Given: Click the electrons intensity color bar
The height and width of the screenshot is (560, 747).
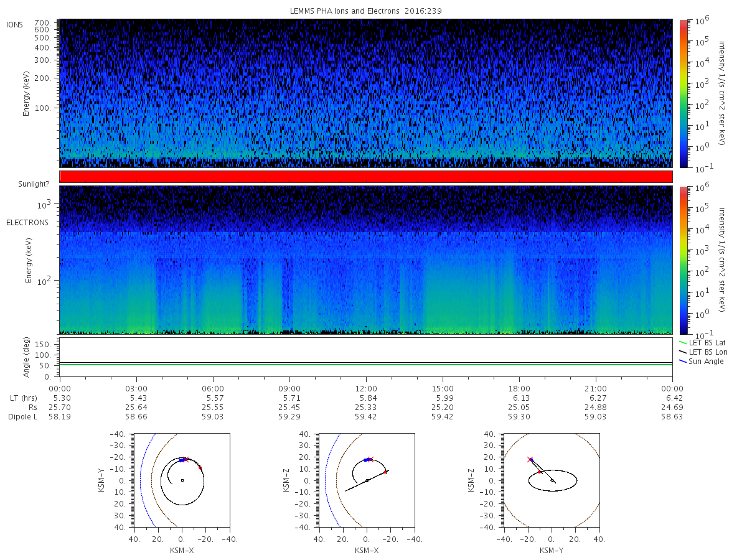Looking at the screenshot, I should click(684, 260).
